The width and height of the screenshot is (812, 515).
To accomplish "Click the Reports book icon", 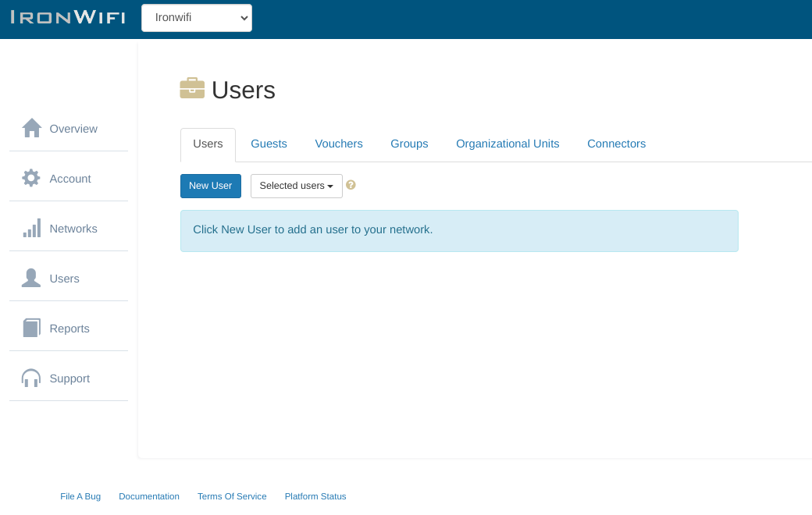I will (x=31, y=328).
